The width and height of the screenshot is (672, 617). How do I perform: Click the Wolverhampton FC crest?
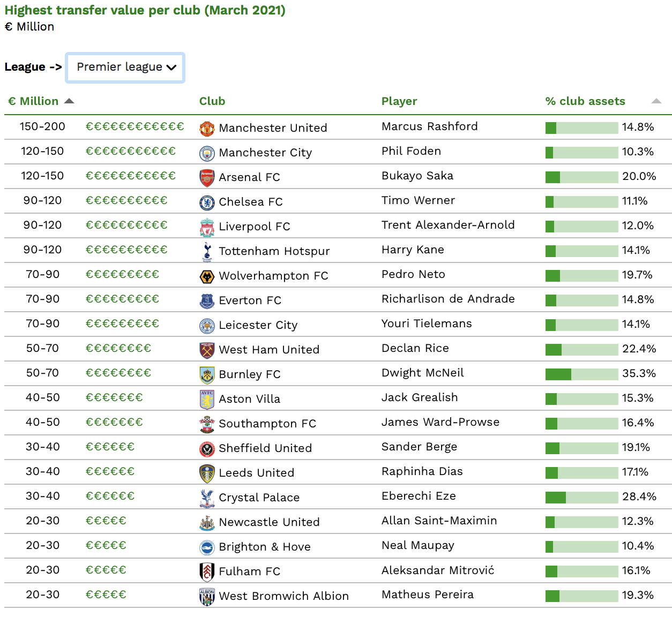pos(207,276)
